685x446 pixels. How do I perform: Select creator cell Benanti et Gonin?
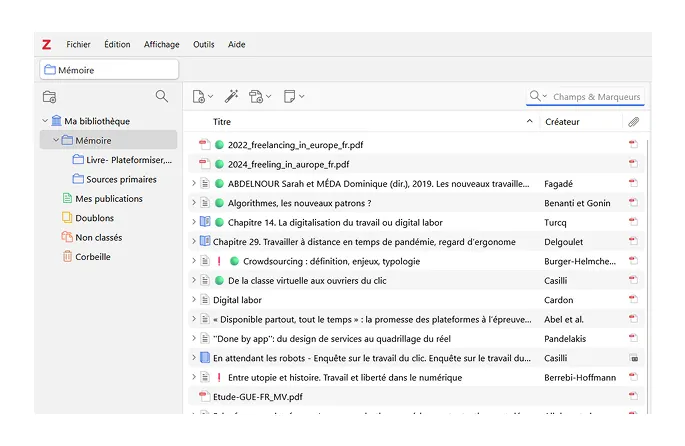(x=577, y=203)
